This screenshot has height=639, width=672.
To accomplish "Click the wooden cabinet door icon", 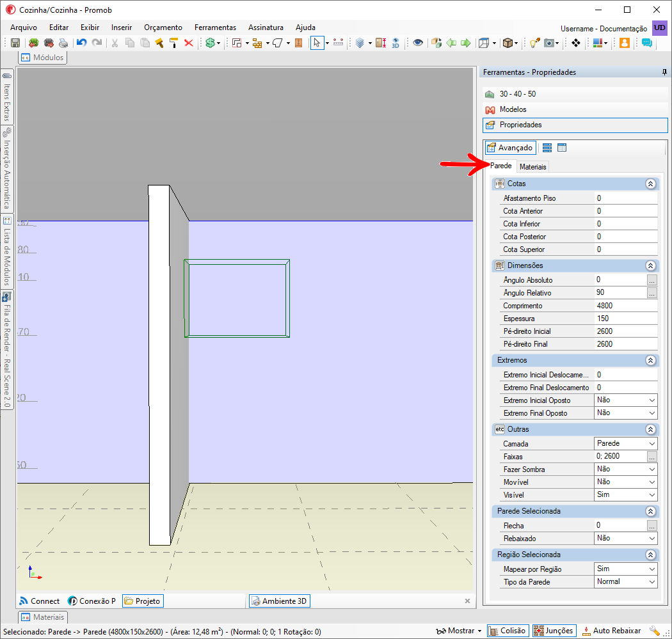I will click(x=299, y=43).
